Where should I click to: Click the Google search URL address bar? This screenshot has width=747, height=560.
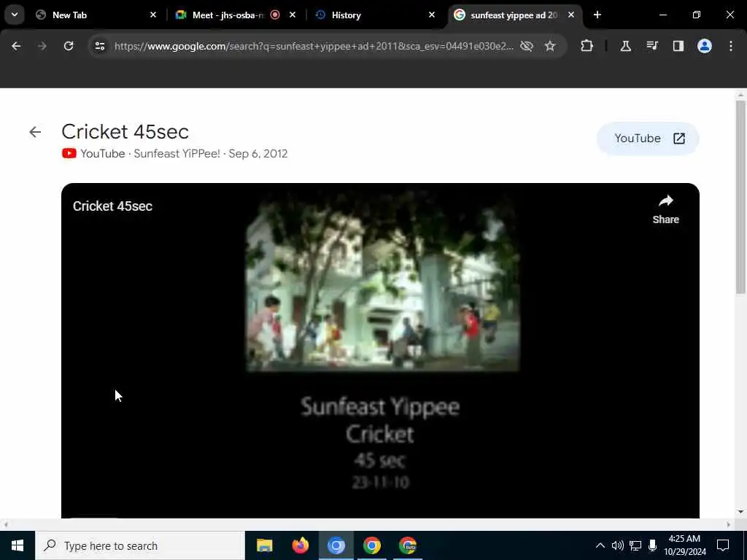(x=314, y=46)
